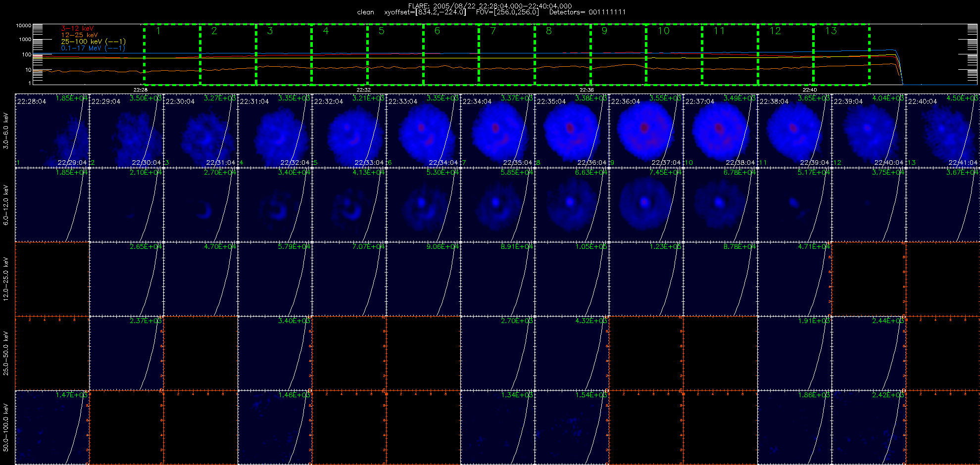Click the 'Detectors= 001111111' header text
Screen dimensions: 980x465
[x=588, y=12]
